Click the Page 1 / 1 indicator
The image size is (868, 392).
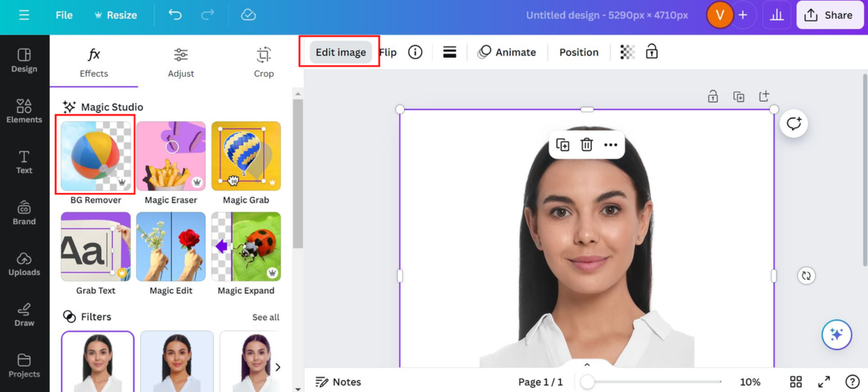[x=540, y=382]
